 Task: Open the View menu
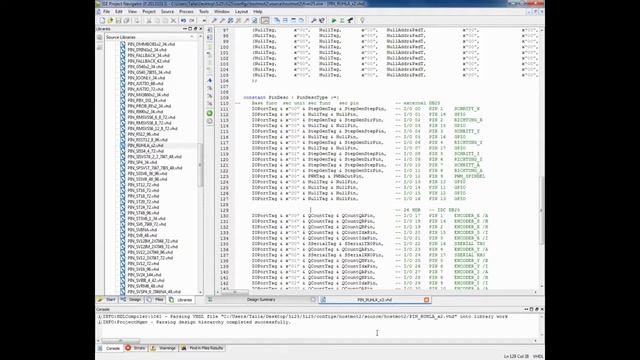point(132,12)
